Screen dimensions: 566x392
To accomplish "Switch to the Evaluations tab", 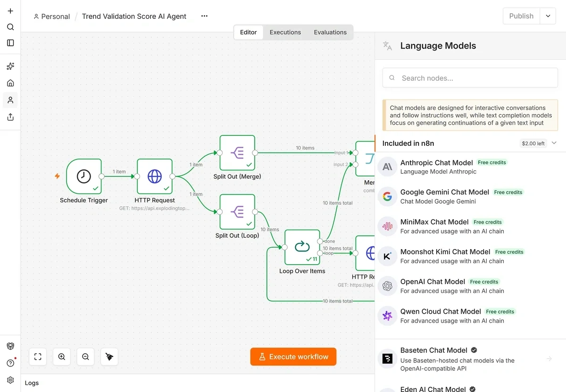I will (x=330, y=32).
